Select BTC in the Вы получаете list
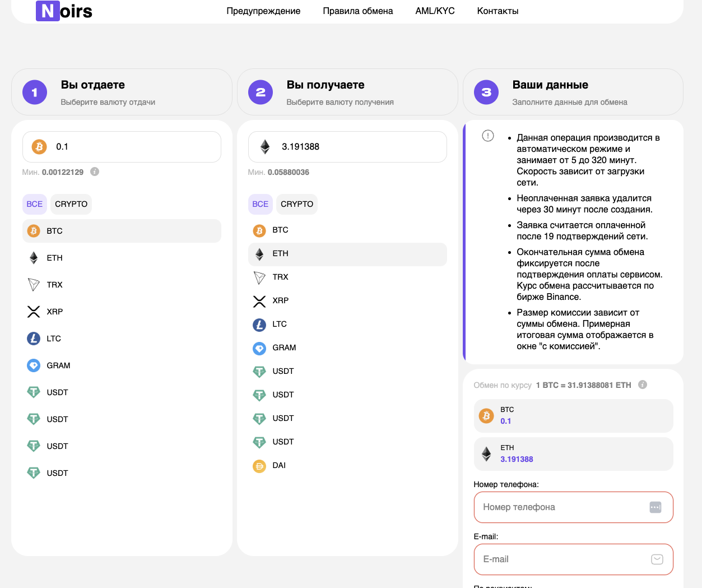The height and width of the screenshot is (588, 702). [x=347, y=230]
